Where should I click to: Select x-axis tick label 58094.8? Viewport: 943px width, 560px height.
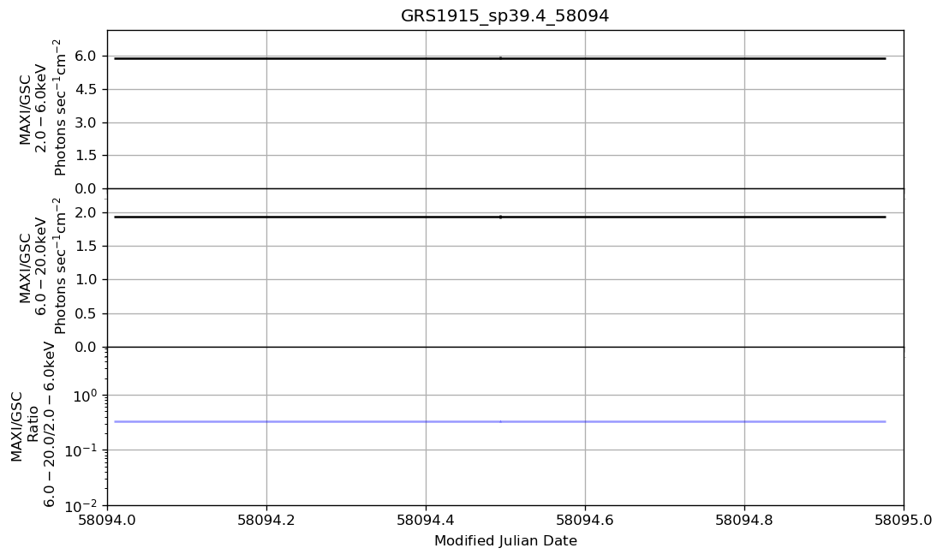click(x=744, y=519)
